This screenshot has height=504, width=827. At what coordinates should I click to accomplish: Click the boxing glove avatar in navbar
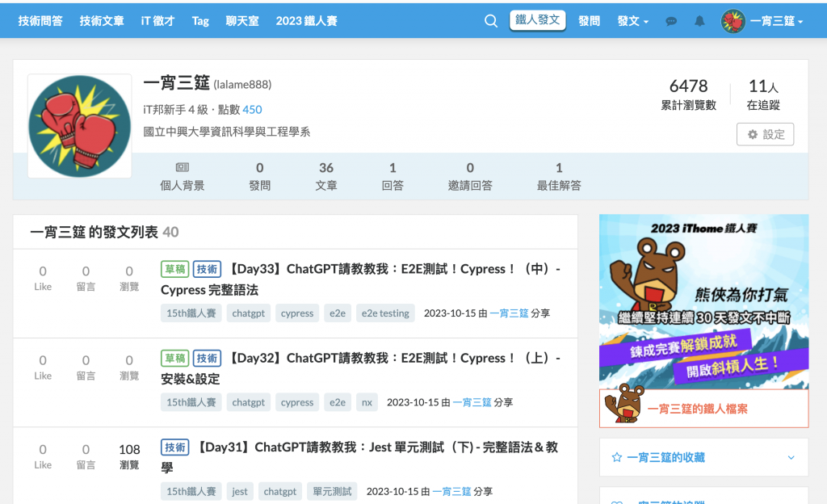(x=733, y=21)
